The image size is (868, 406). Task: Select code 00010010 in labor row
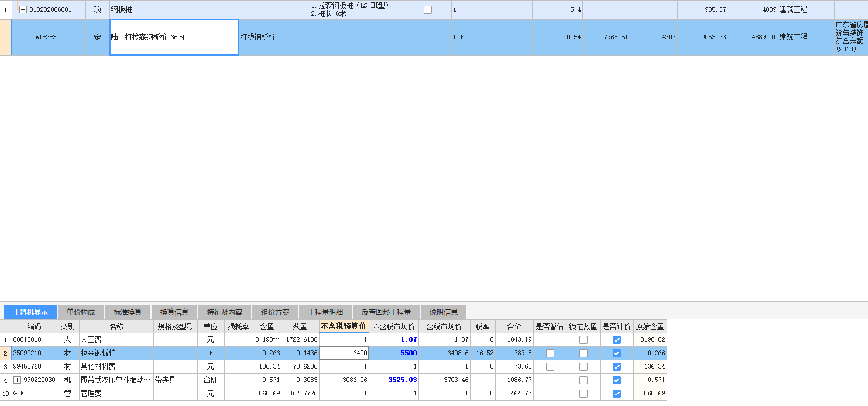(x=35, y=340)
